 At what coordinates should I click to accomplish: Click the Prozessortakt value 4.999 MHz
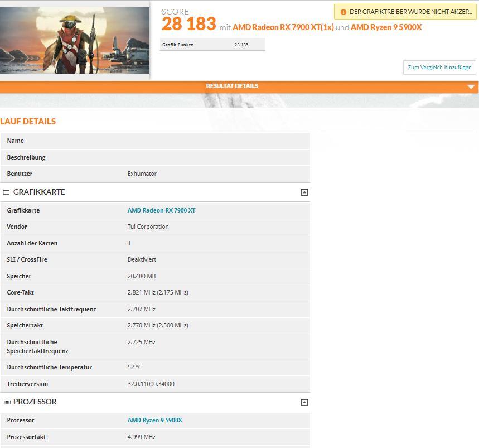(142, 437)
